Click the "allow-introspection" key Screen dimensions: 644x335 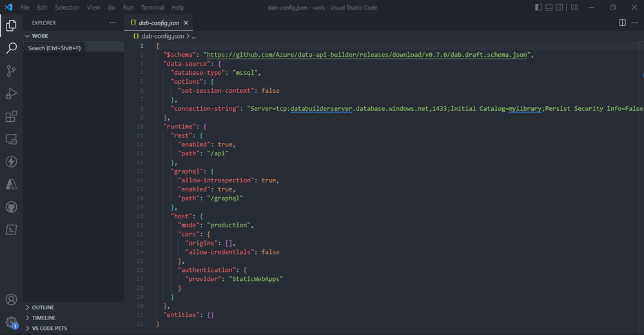point(216,180)
